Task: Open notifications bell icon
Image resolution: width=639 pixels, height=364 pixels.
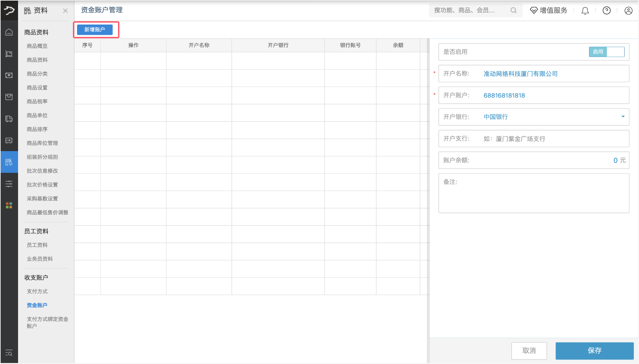Action: click(585, 11)
